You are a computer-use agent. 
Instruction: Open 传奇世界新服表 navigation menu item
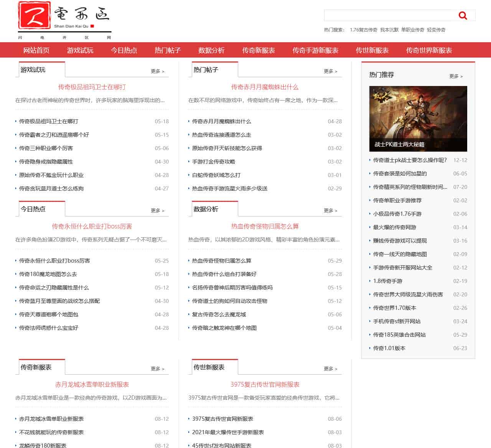pyautogui.click(x=429, y=50)
